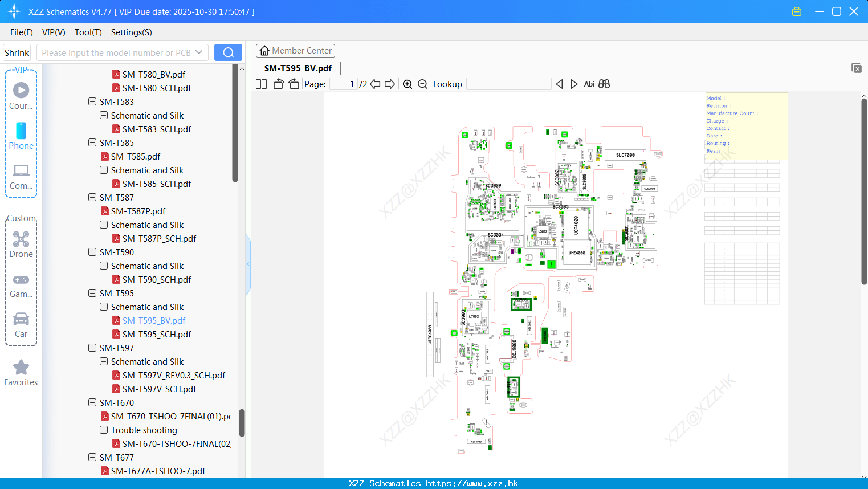Image resolution: width=868 pixels, height=489 pixels.
Task: Click the model number search input
Action: [117, 52]
